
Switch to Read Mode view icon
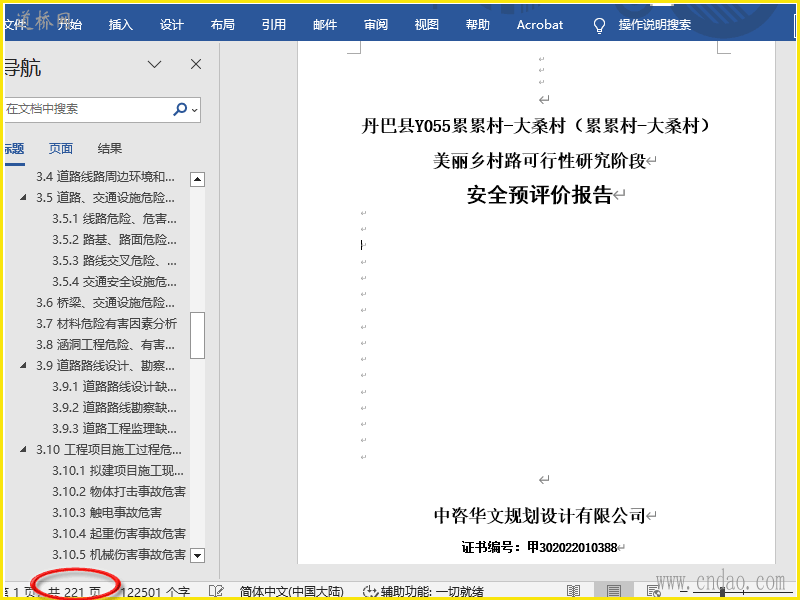pos(573,591)
